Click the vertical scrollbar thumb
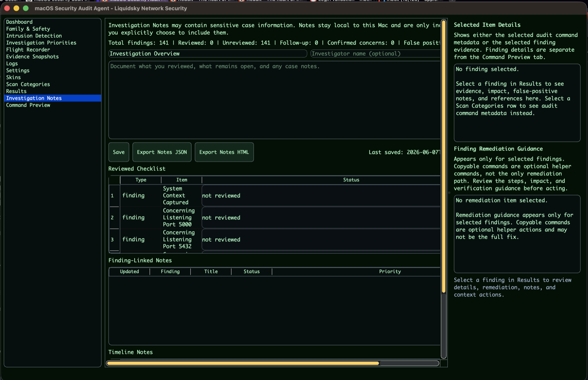The height and width of the screenshot is (380, 588). click(x=444, y=157)
